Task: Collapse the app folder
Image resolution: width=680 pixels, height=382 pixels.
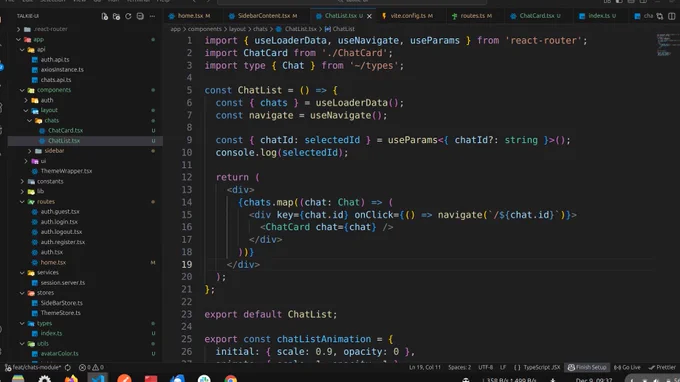Action: point(39,39)
